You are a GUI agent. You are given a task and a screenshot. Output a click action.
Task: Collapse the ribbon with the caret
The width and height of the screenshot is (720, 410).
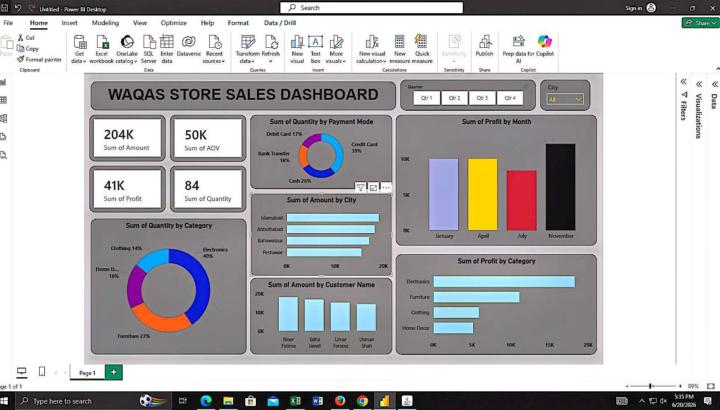click(718, 69)
